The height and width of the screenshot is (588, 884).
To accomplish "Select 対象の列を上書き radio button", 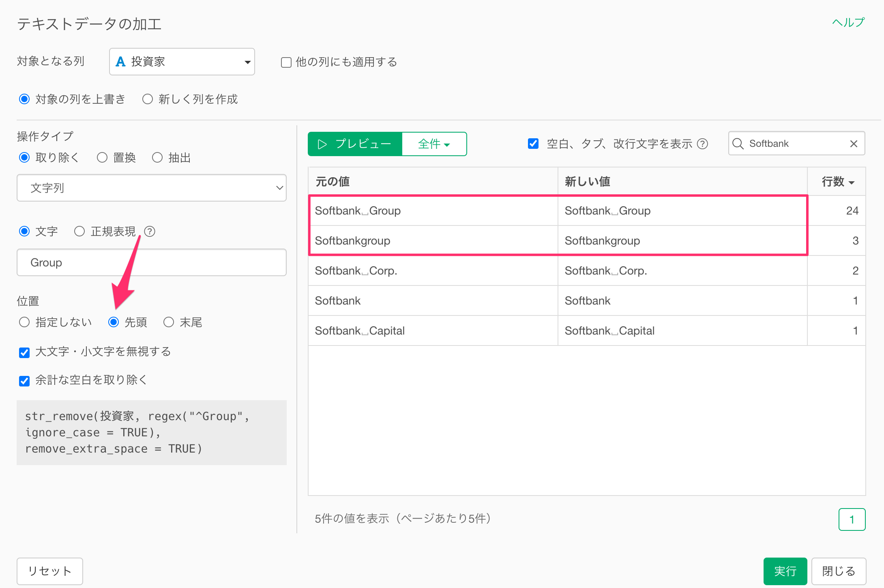I will (24, 99).
